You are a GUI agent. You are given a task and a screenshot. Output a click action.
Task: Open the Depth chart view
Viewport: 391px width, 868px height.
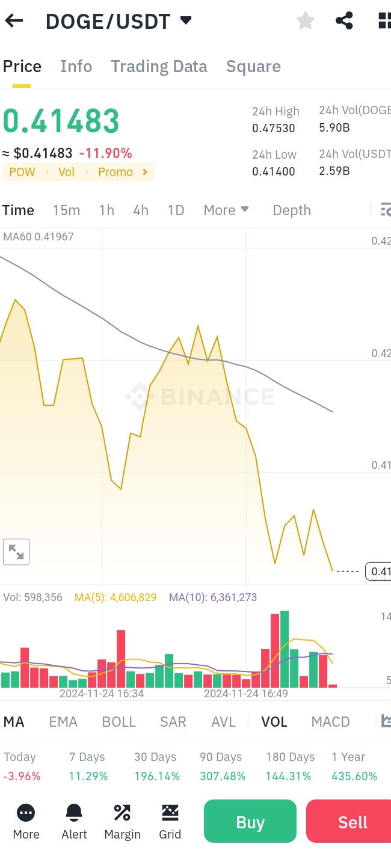292,210
